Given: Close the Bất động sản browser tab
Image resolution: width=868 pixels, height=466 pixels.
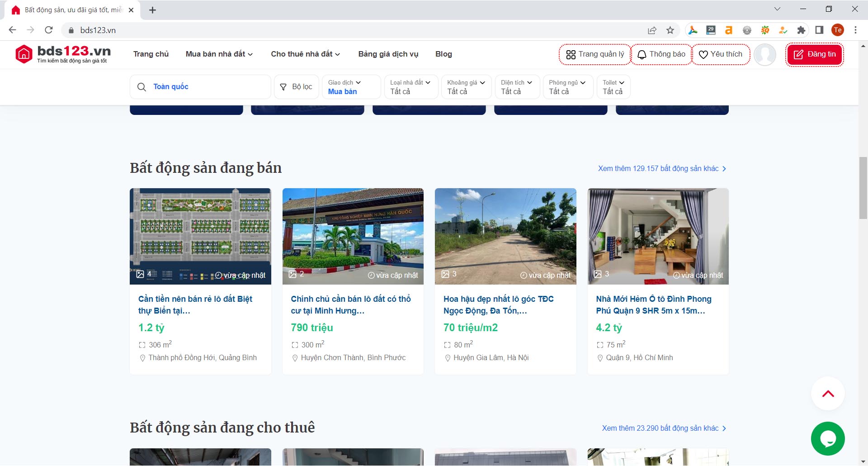Looking at the screenshot, I should point(131,10).
